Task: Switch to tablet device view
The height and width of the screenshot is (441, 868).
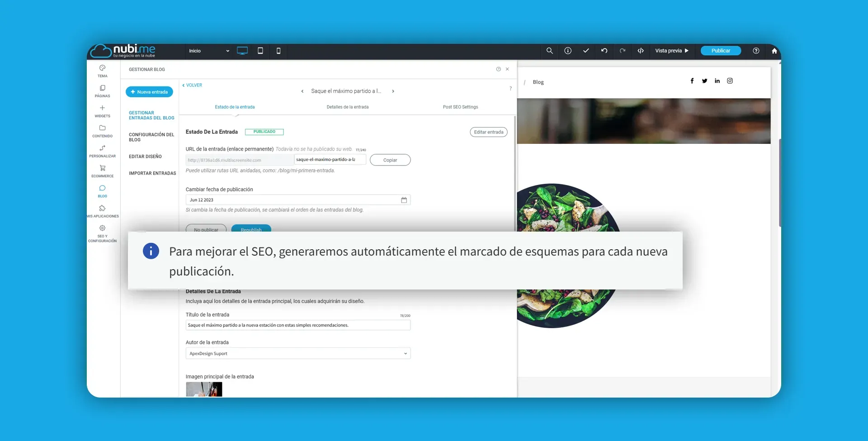Action: point(260,51)
